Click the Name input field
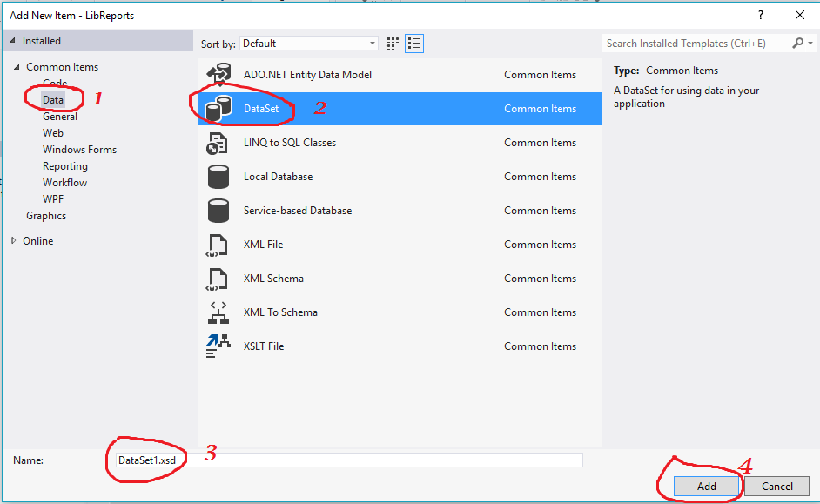820x504 pixels. (x=348, y=460)
